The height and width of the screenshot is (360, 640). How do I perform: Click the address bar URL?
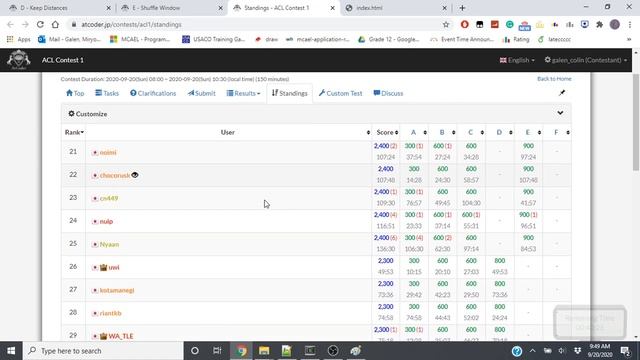coord(131,24)
